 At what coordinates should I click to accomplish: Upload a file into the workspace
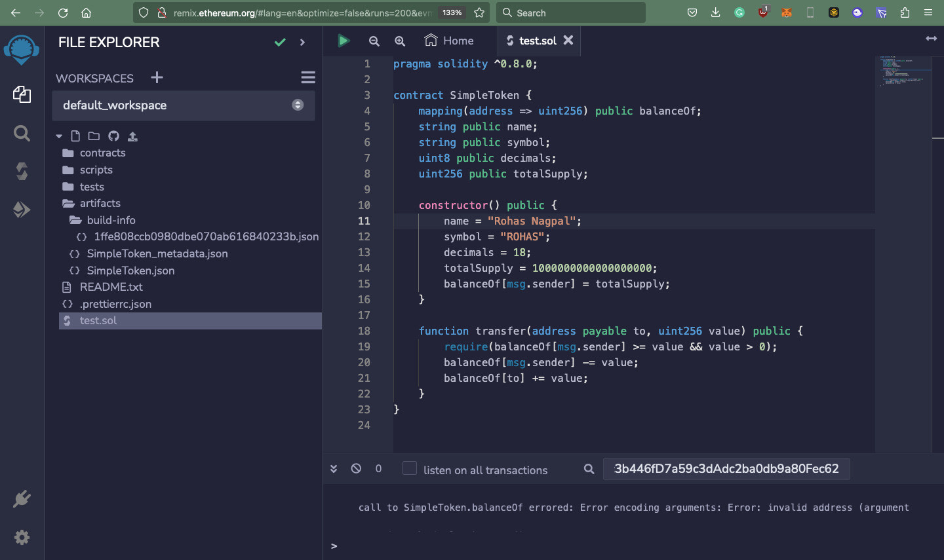(x=131, y=136)
